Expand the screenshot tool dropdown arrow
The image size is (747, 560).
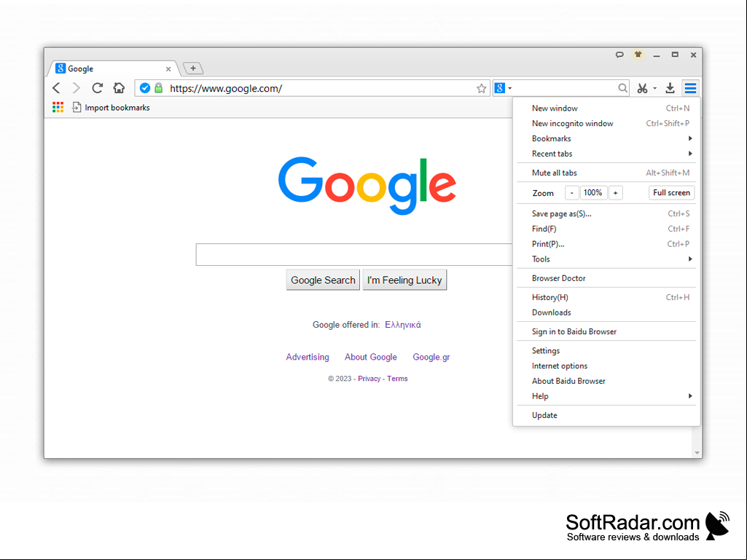[654, 89]
